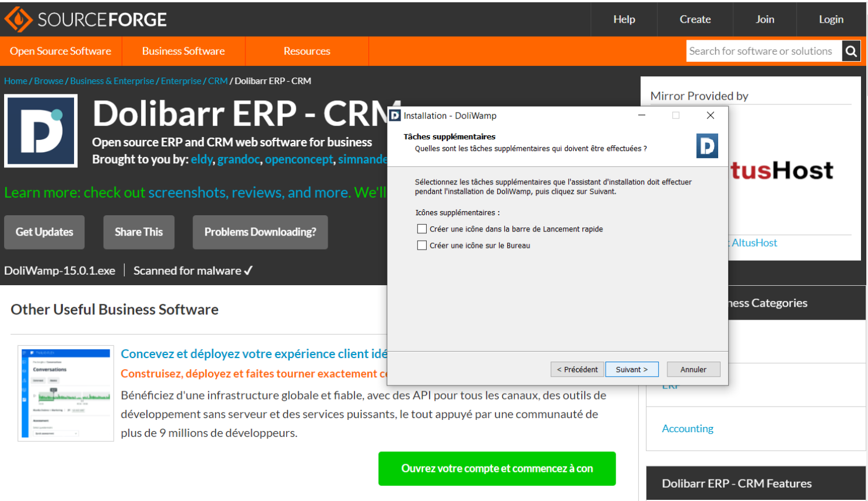The width and height of the screenshot is (868, 501).
Task: Click the Mirror Provided by heading
Action: pos(699,96)
